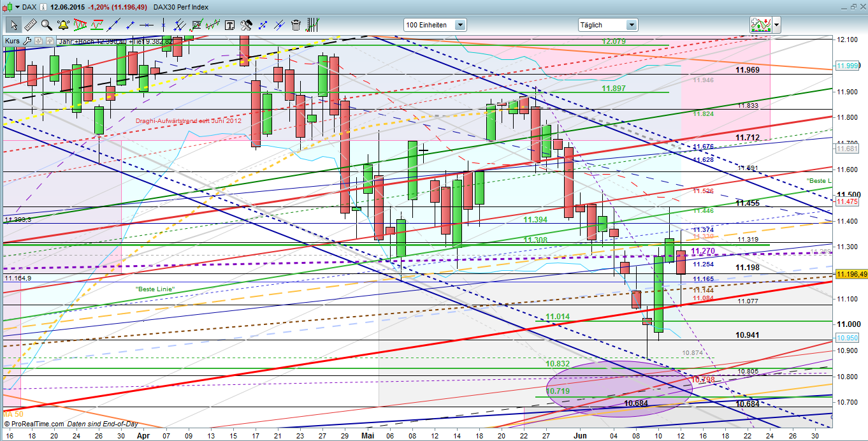868x441 pixels.
Task: Click the Kurs panel label
Action: (x=13, y=41)
